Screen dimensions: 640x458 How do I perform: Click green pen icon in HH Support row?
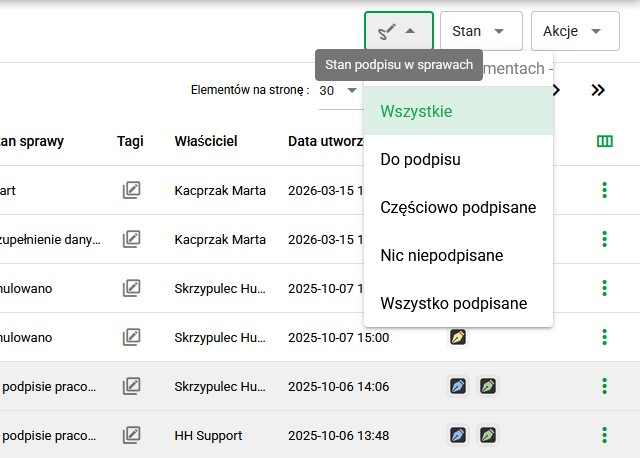click(x=488, y=435)
